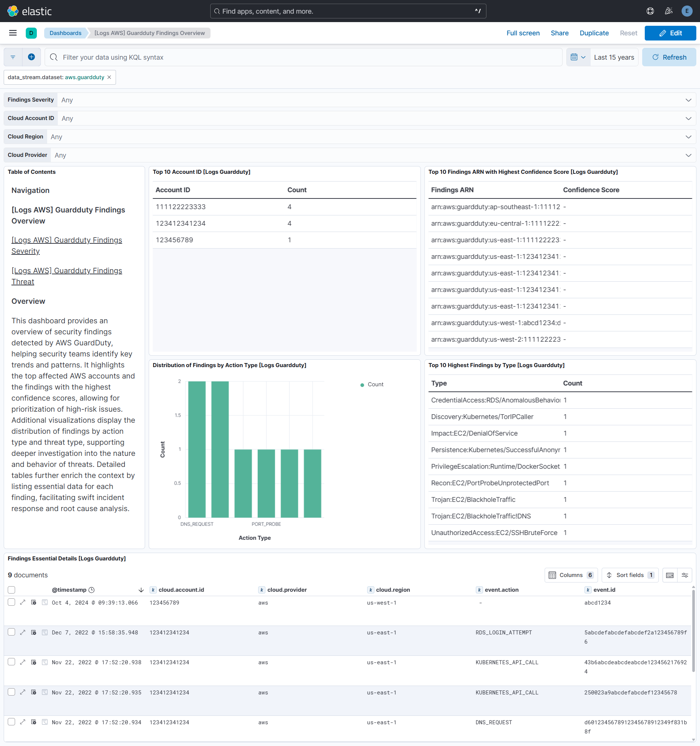700x746 pixels.
Task: Open the grid display options gear icon
Action: point(685,575)
